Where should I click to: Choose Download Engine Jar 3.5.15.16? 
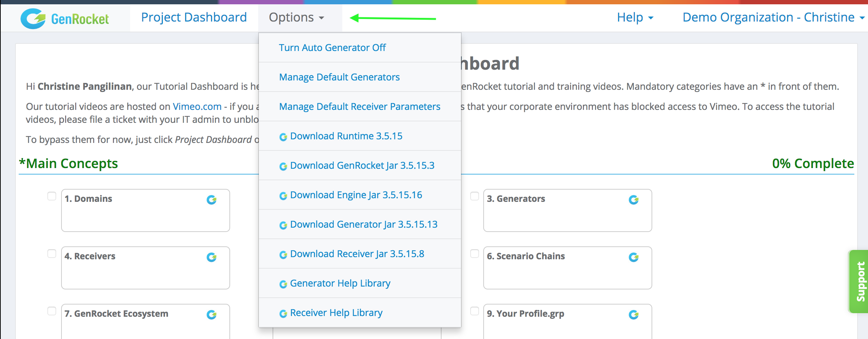360,195
